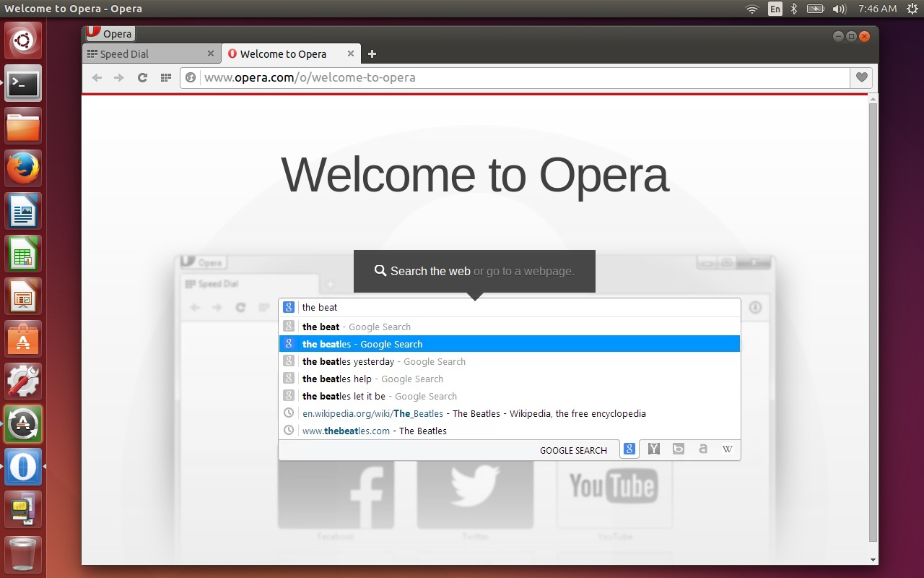Open the Bluetooth indicator menu
The height and width of the screenshot is (578, 924).
[x=793, y=9]
